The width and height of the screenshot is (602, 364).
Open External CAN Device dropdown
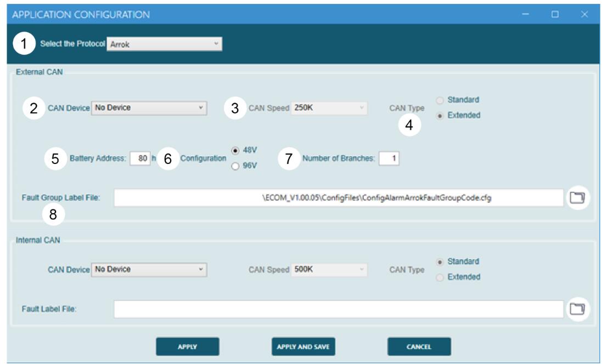(149, 108)
